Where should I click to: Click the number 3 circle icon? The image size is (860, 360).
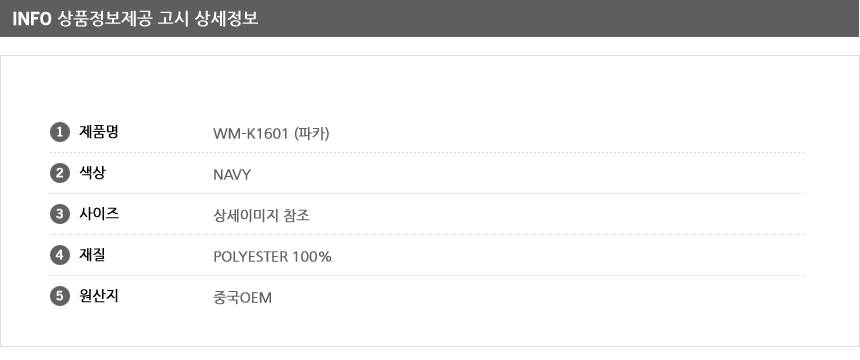coord(60,214)
